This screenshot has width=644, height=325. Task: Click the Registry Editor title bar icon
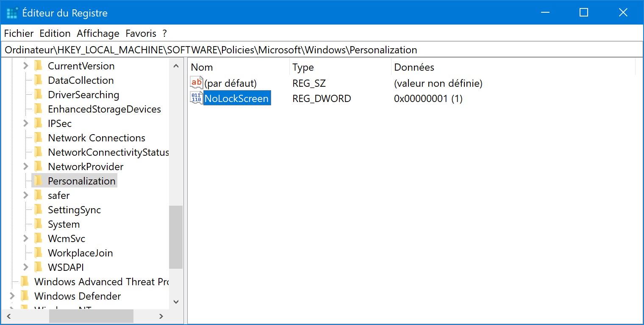12,13
